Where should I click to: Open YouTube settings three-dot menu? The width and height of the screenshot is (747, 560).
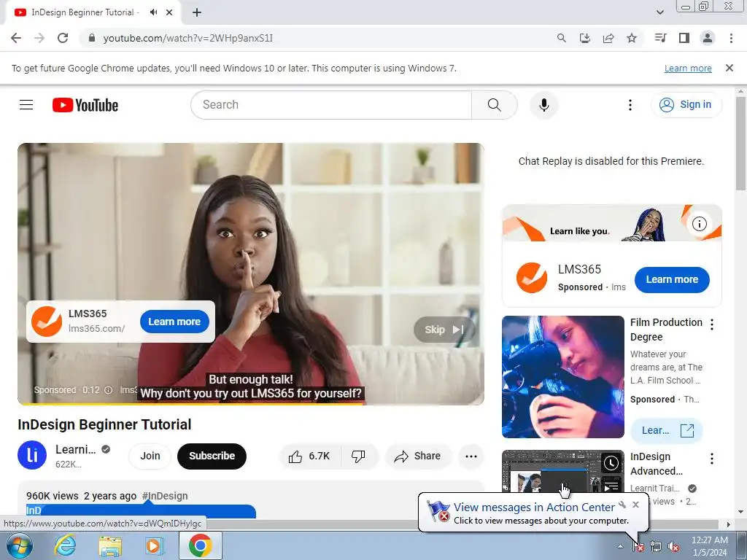630,105
